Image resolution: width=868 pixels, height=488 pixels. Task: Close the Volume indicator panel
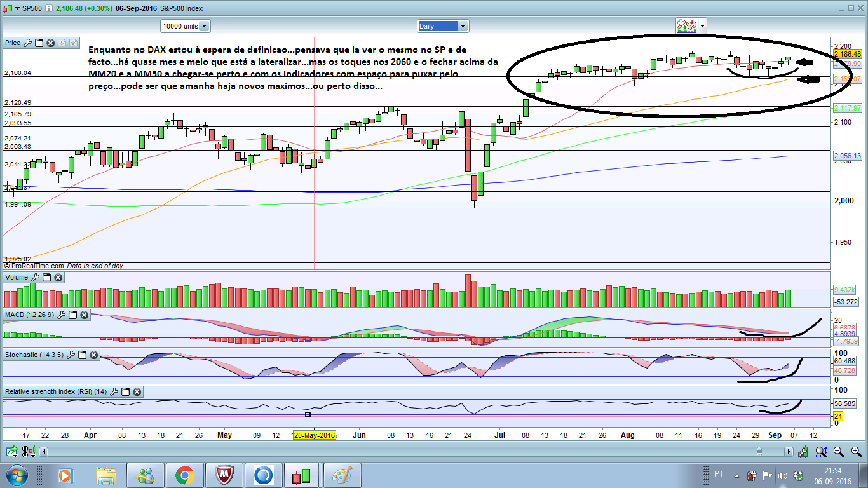[x=58, y=278]
